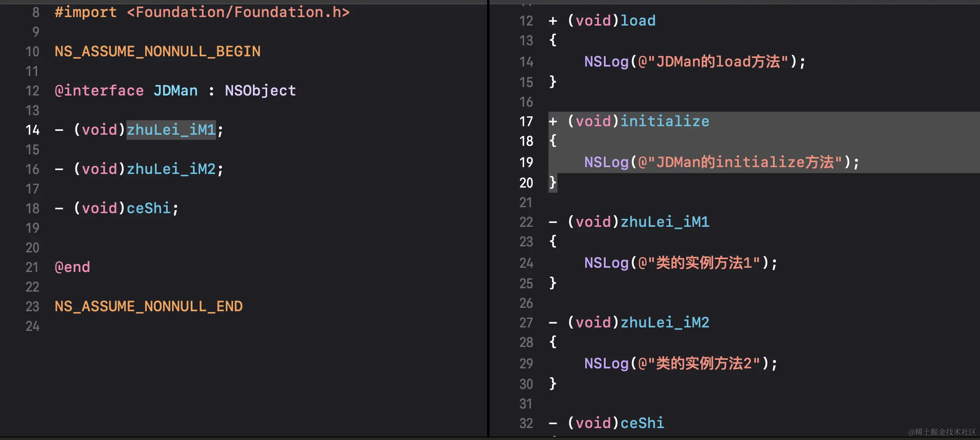Click the #import Foundation statement
This screenshot has width=980, height=440.
click(x=201, y=12)
